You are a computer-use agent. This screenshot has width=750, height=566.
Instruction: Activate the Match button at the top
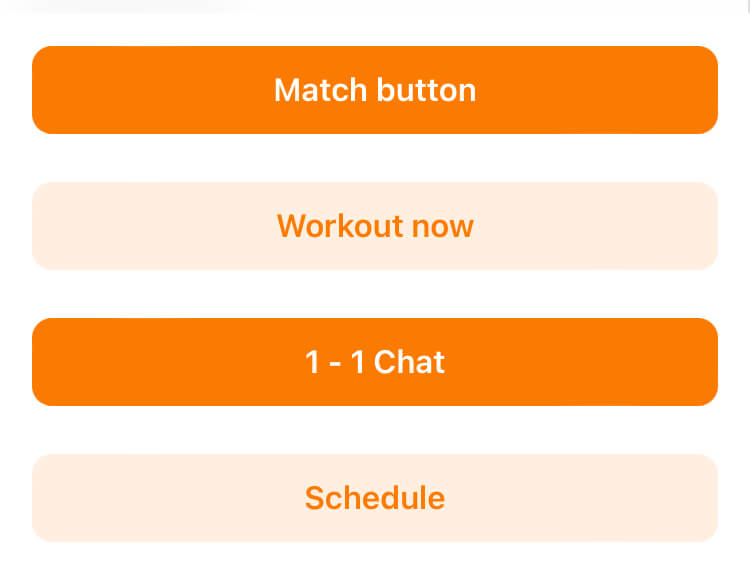[x=375, y=90]
